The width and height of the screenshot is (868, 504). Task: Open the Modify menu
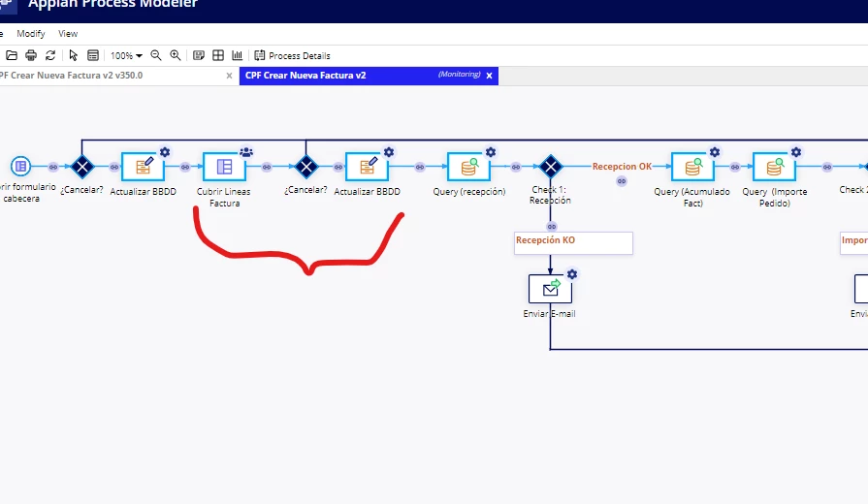coord(30,34)
